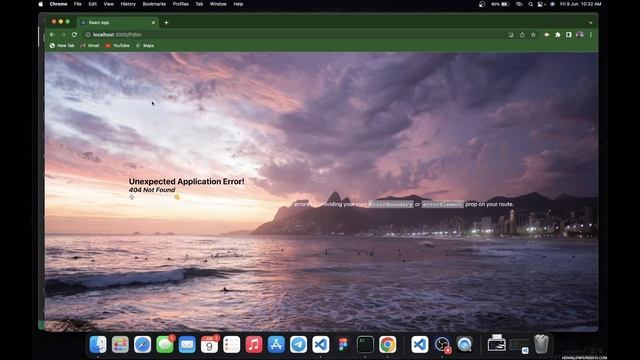Open Chrome's three-dot menu
This screenshot has width=640, height=360.
coord(591,35)
